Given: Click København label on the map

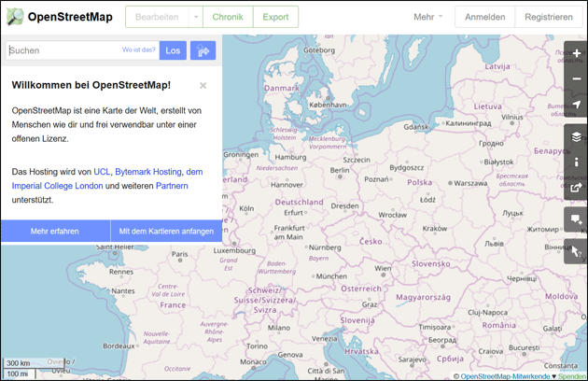Looking at the screenshot, I should pyautogui.click(x=328, y=105).
